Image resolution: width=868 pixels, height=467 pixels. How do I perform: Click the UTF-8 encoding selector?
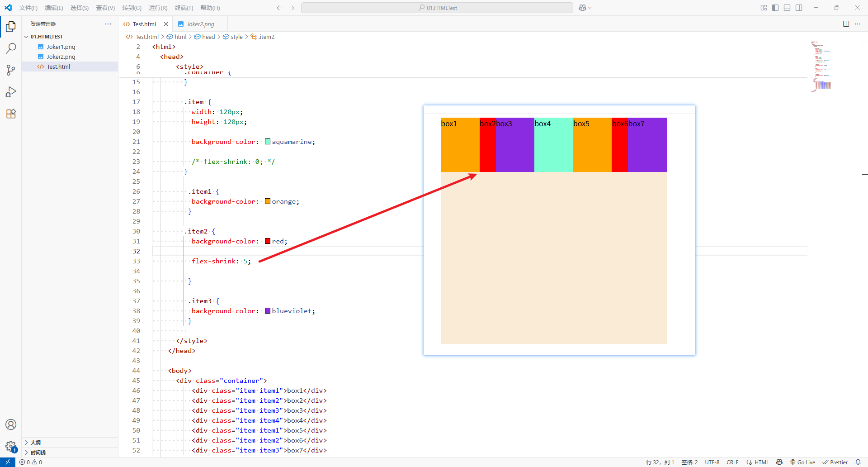coord(712,462)
